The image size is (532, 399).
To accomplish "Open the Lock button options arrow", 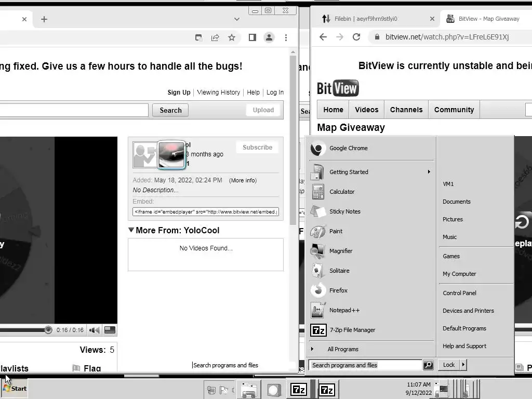I will pyautogui.click(x=463, y=365).
